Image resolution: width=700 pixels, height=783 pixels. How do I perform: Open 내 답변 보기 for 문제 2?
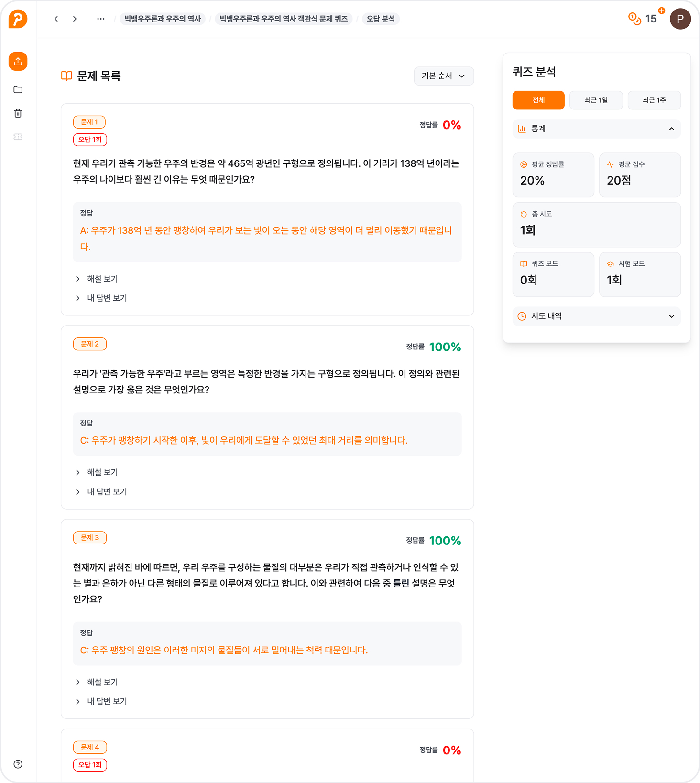pos(106,491)
